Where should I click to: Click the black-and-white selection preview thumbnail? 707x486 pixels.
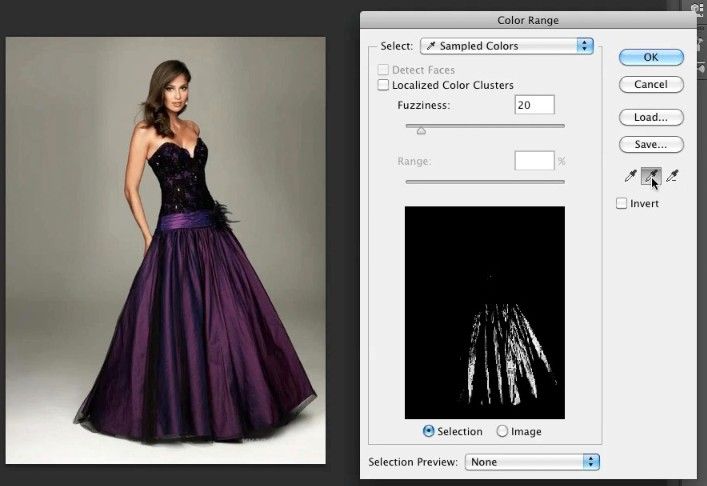click(485, 312)
